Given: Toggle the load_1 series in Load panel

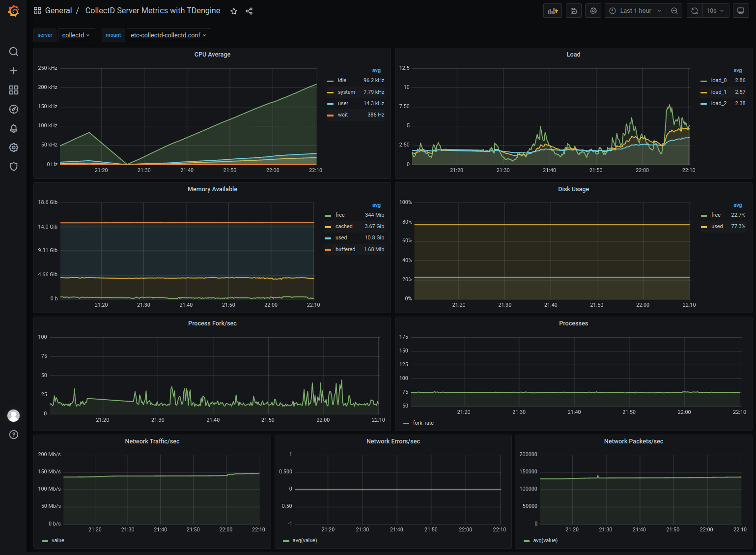Looking at the screenshot, I should (718, 92).
